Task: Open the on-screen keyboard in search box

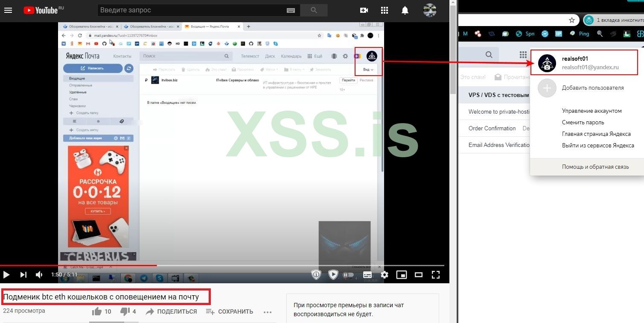Action: (x=291, y=10)
